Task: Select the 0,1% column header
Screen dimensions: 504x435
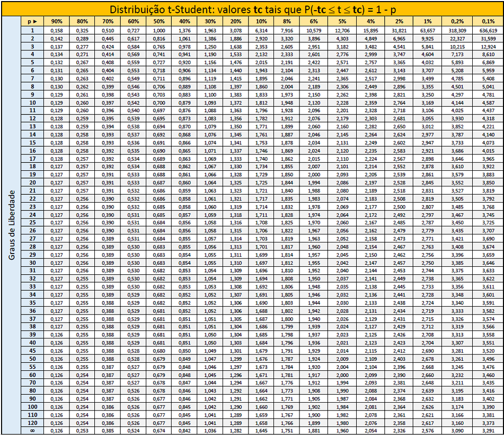Action: click(488, 22)
